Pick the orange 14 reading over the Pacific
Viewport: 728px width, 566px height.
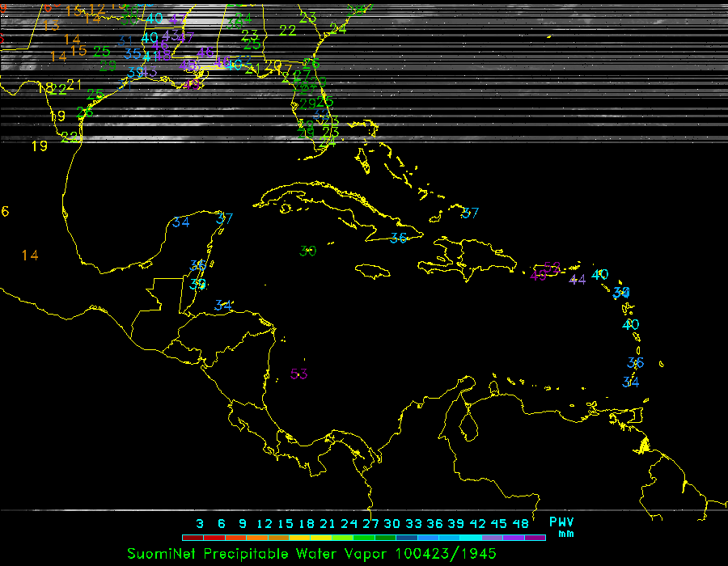click(x=30, y=256)
